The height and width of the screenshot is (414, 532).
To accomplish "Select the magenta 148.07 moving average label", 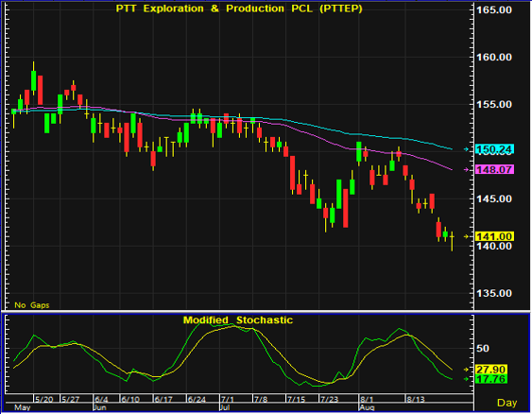I will (494, 169).
